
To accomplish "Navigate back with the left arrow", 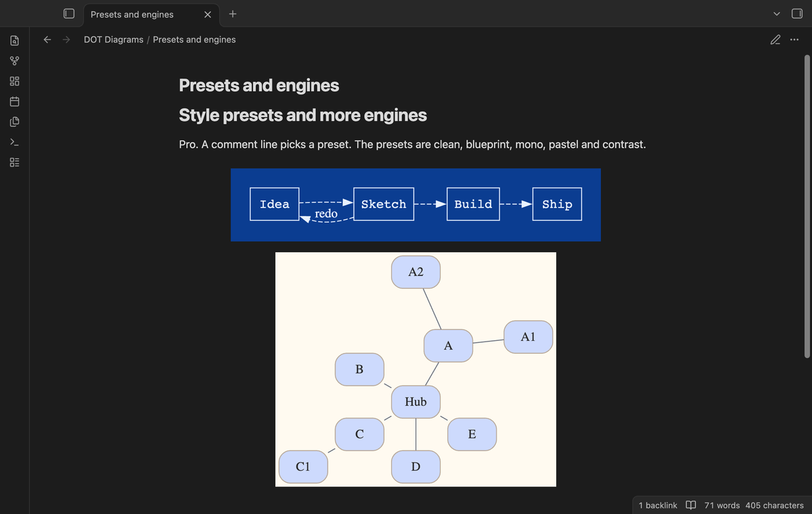I will [47, 39].
